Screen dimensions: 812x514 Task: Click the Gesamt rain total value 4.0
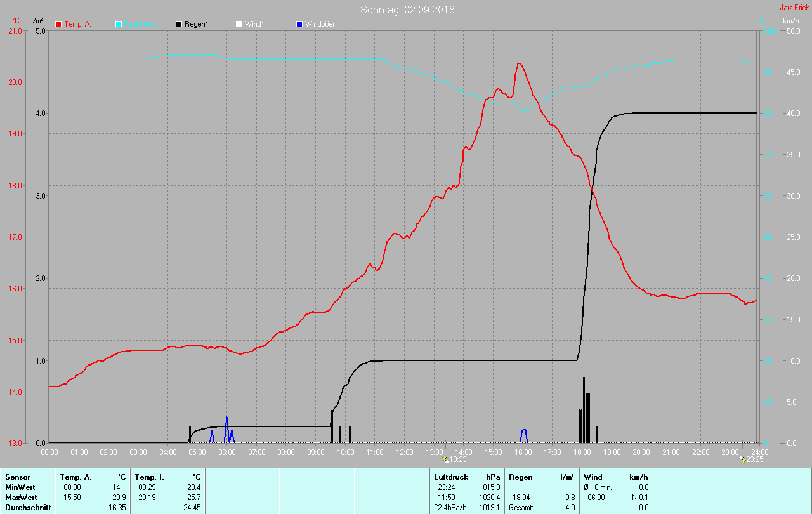[570, 507]
